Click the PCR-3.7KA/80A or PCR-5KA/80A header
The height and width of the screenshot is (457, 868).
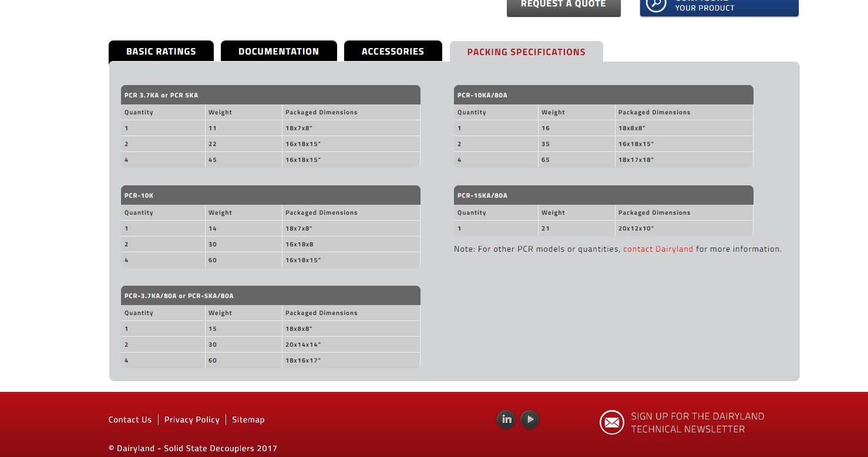click(271, 296)
